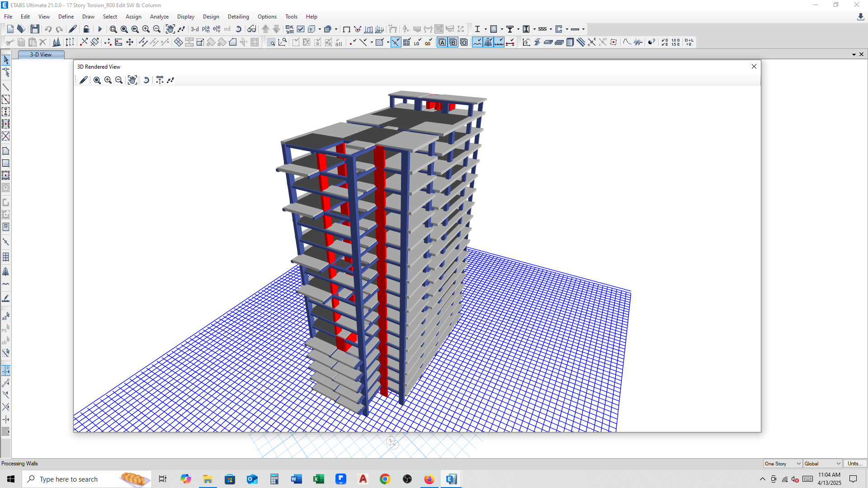Click the zoom-in icon in Rendered View
Screen dimensions: 868x488
coord(108,80)
